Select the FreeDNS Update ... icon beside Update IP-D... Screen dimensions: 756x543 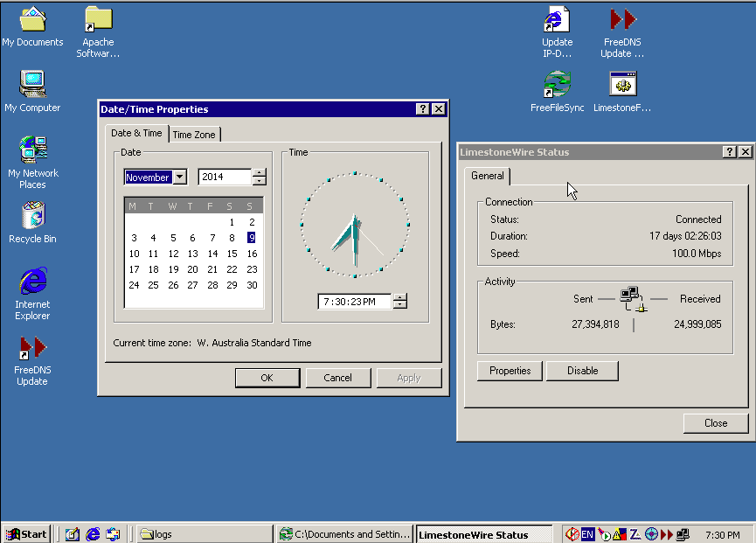pos(622,31)
